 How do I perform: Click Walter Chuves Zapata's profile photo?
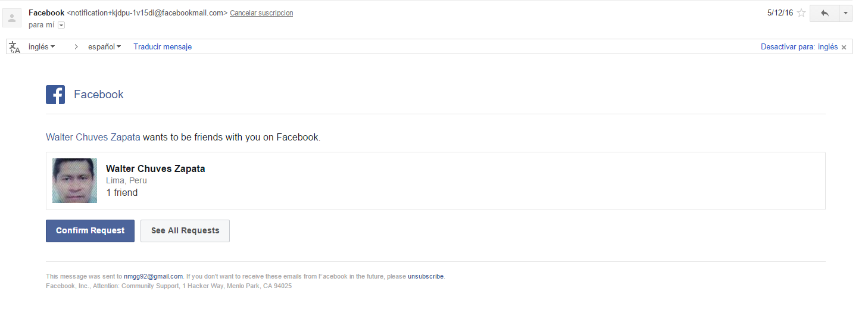pos(74,180)
